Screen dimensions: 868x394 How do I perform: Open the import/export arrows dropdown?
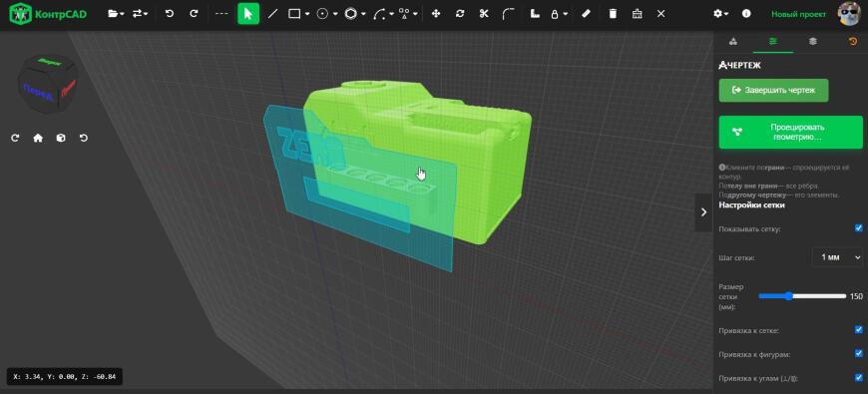tap(140, 14)
